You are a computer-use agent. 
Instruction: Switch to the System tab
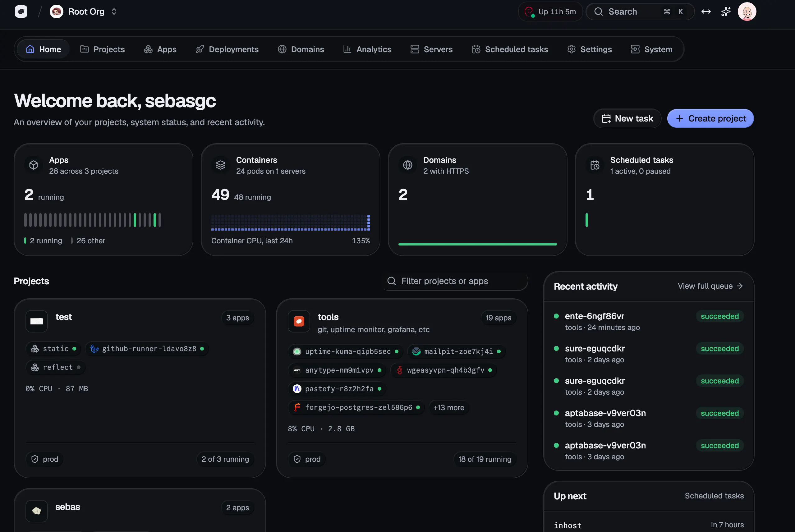coord(651,49)
